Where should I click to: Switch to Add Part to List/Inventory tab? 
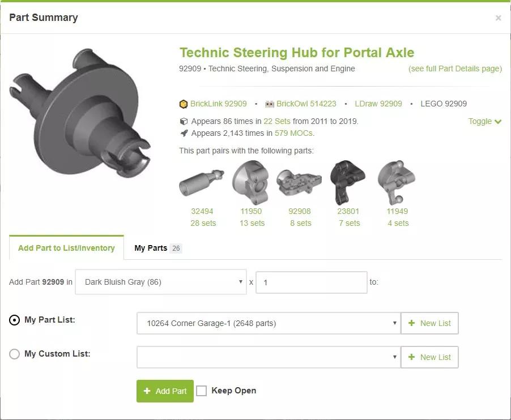point(66,248)
